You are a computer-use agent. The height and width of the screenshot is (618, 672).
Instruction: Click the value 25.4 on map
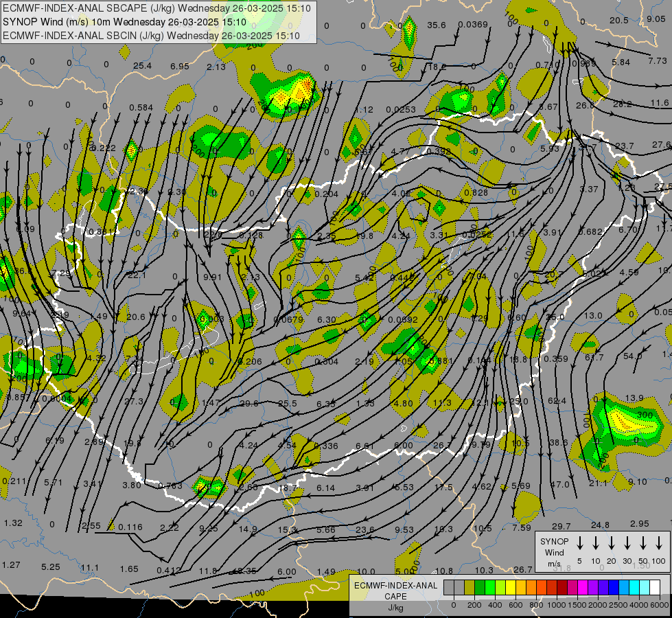pyautogui.click(x=142, y=66)
